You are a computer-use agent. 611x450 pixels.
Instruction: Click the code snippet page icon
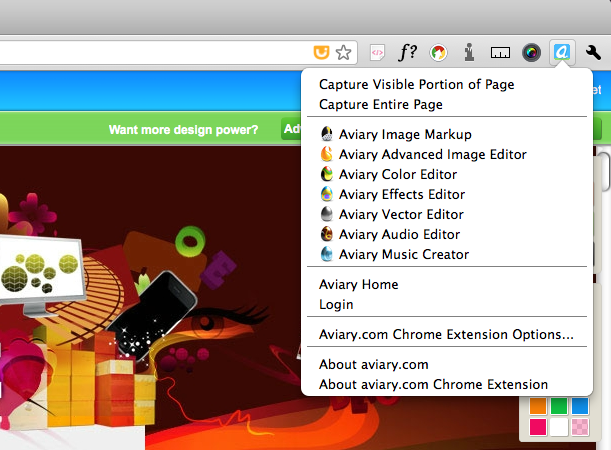tap(377, 52)
